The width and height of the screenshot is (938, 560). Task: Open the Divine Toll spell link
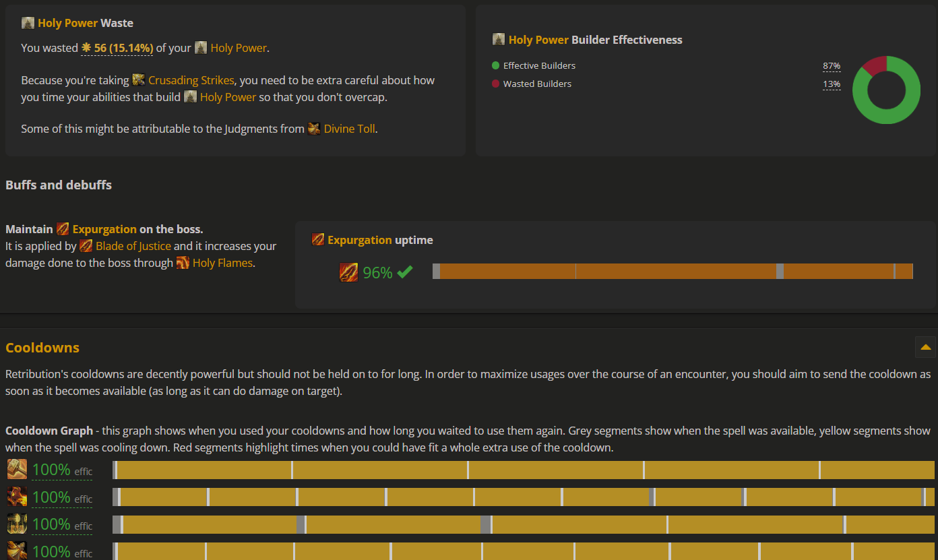349,129
